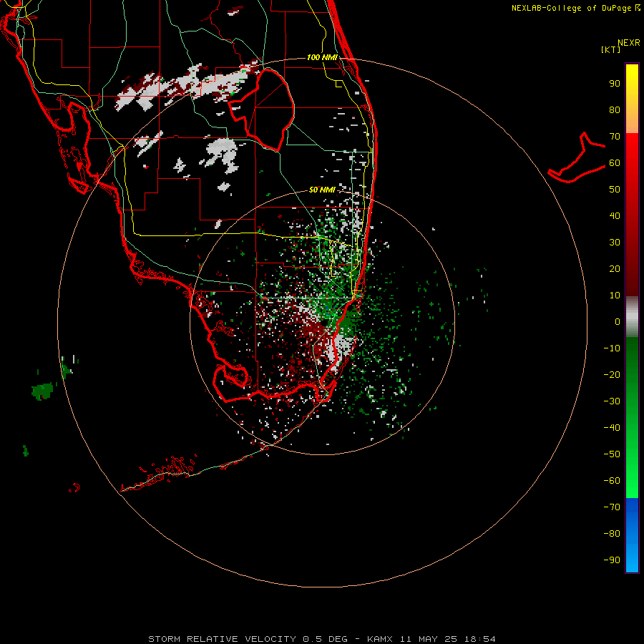Click the 50 NMI range ring label
The image size is (644, 644).
322,190
